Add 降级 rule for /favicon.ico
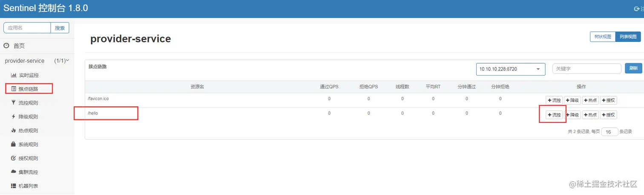The width and height of the screenshot is (644, 195). click(x=572, y=100)
